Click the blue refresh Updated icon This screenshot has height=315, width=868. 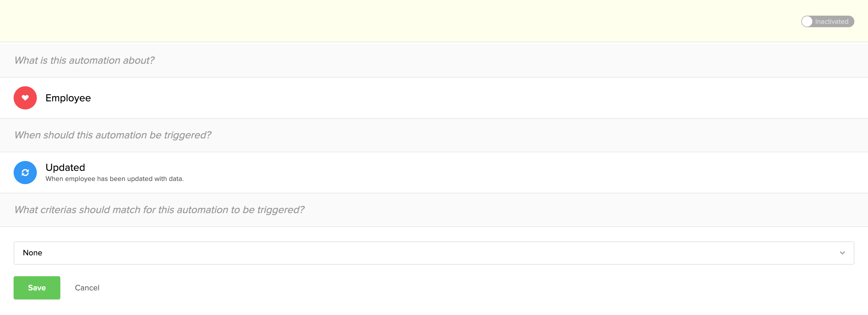[25, 173]
